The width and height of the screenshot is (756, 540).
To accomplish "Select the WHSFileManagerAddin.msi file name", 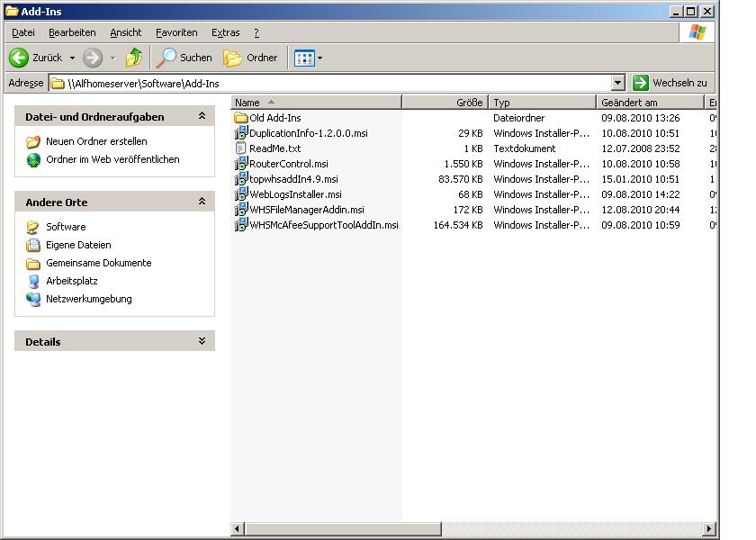I will 307,210.
